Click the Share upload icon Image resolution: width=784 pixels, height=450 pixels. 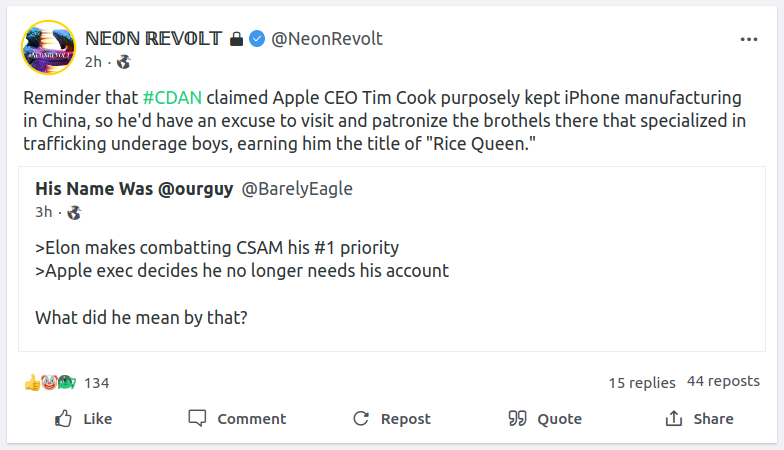(675, 418)
